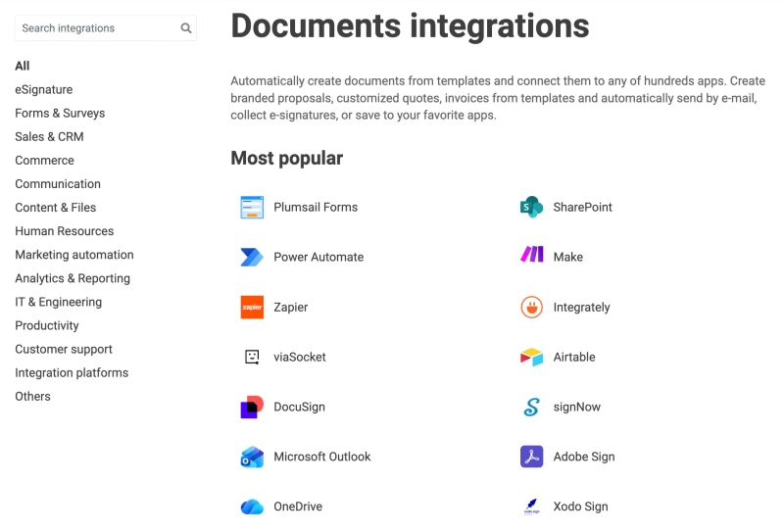Open the signNow integration link
The width and height of the screenshot is (784, 532).
[x=576, y=407]
